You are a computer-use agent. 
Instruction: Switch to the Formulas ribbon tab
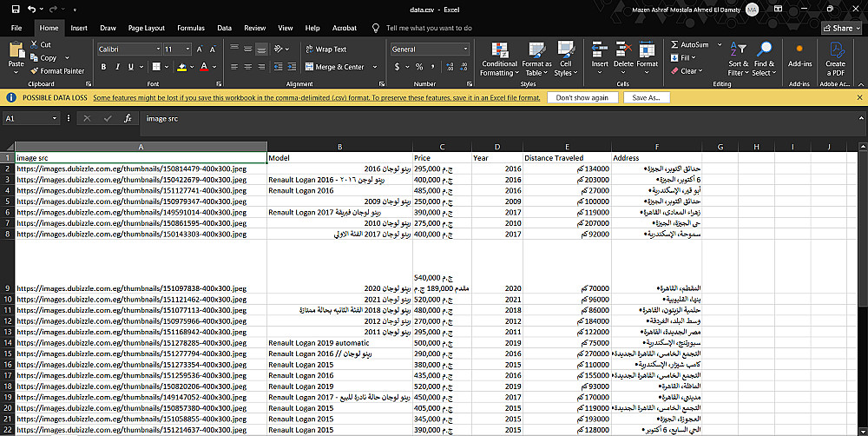(x=191, y=28)
